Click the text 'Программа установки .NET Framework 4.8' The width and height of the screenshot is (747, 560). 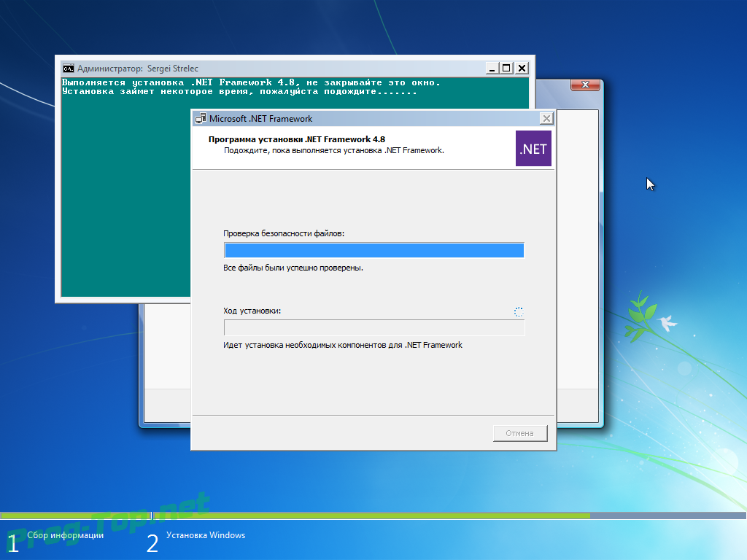coord(297,139)
